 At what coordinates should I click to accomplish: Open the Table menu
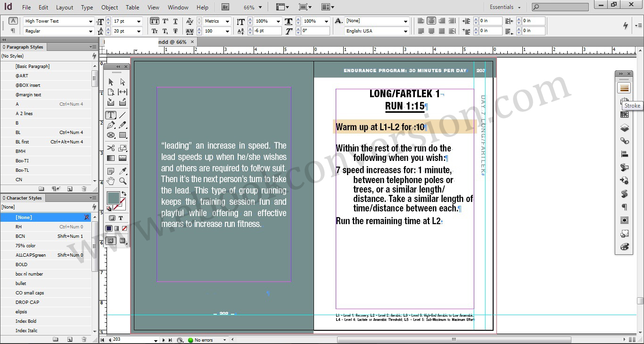(132, 8)
